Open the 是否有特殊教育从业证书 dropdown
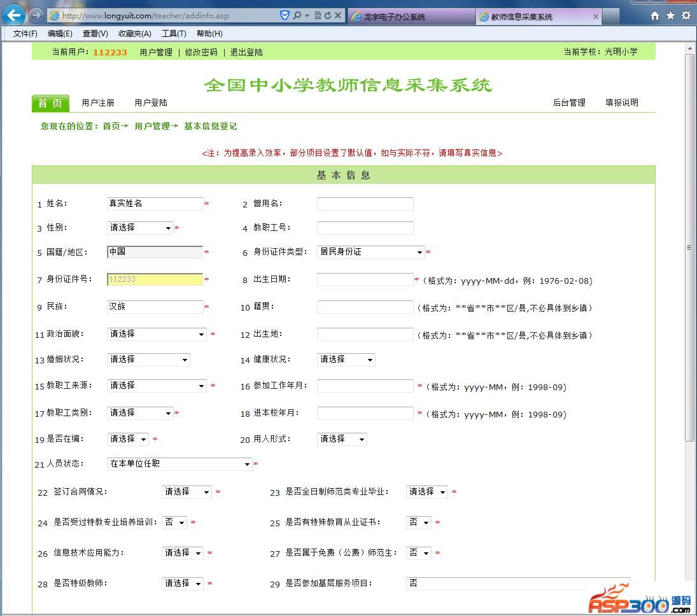 pyautogui.click(x=419, y=522)
